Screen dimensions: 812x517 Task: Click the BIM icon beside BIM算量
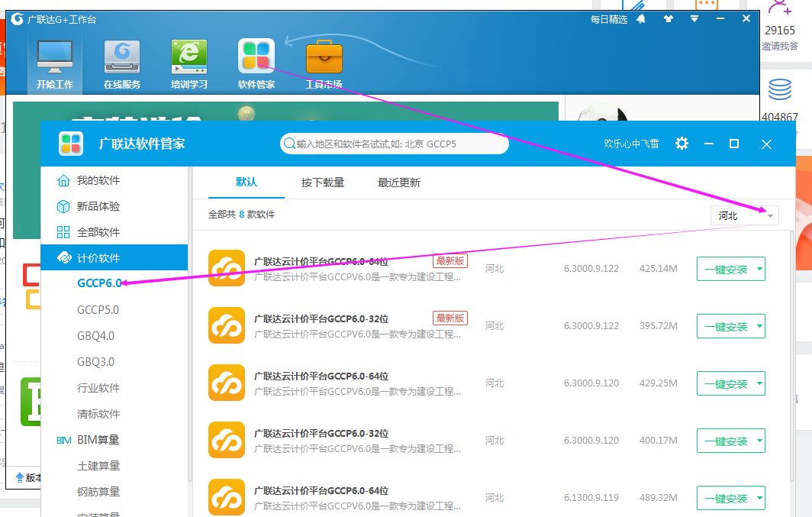pyautogui.click(x=63, y=441)
